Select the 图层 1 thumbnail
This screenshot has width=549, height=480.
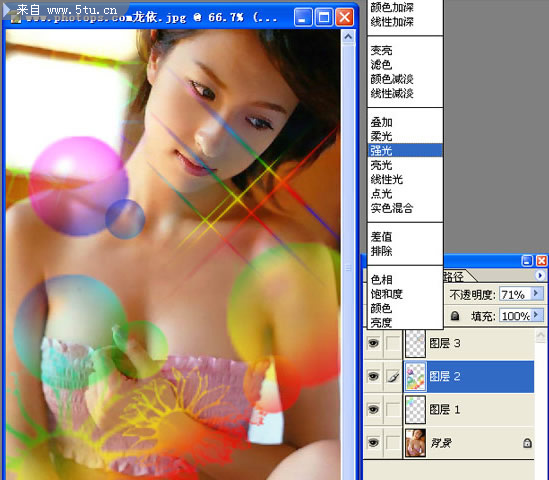coord(415,410)
